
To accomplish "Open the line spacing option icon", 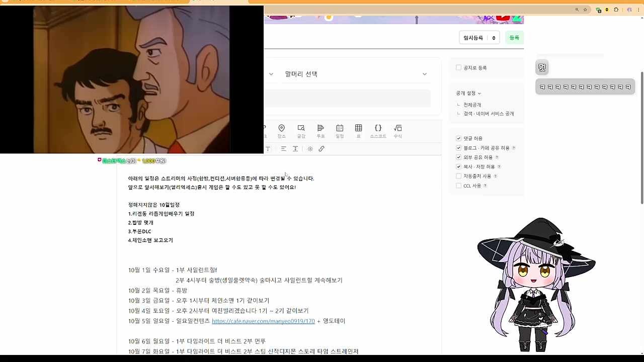I will click(x=295, y=149).
